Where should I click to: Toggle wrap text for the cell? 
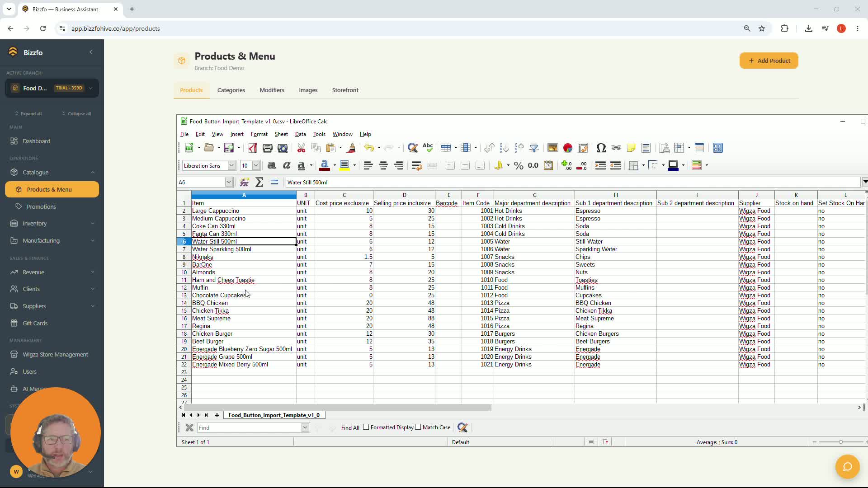coord(416,165)
